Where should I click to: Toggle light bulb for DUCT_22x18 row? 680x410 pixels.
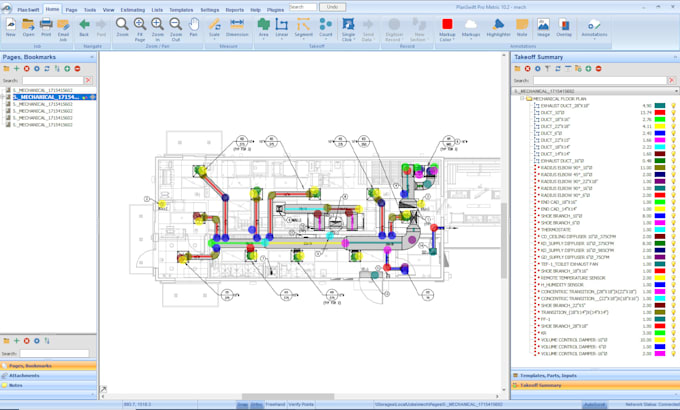[x=673, y=126]
